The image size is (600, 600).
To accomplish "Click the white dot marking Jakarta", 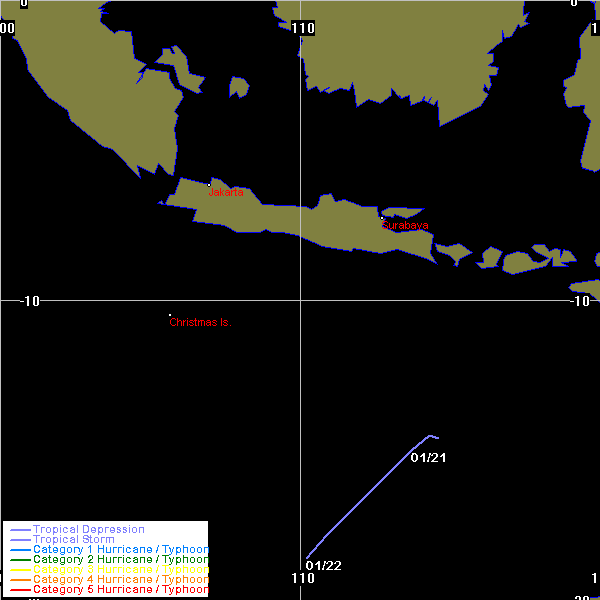I will 209,185.
